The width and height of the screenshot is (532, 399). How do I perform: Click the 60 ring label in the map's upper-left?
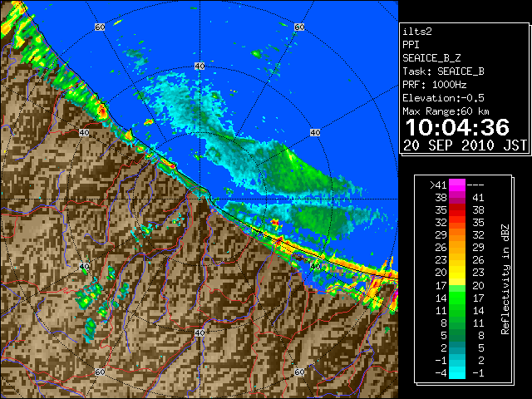coord(100,27)
